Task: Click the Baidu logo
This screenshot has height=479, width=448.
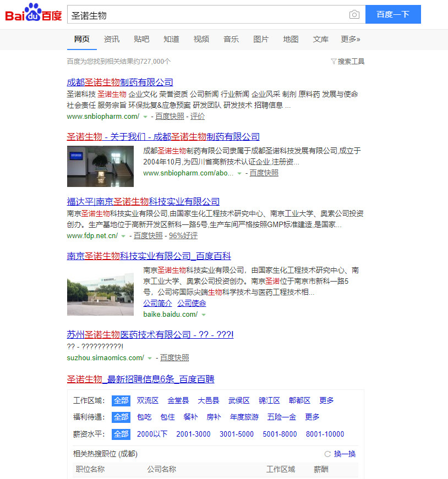Action: coord(34,13)
